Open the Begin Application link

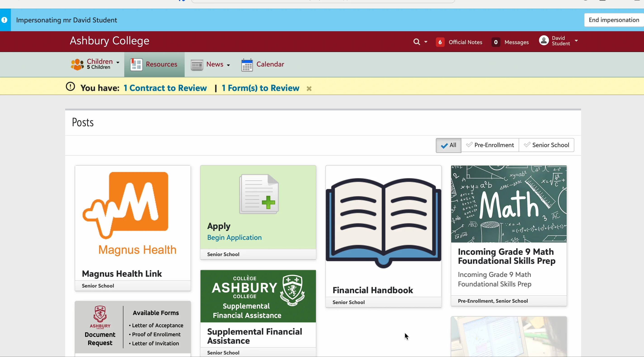234,238
